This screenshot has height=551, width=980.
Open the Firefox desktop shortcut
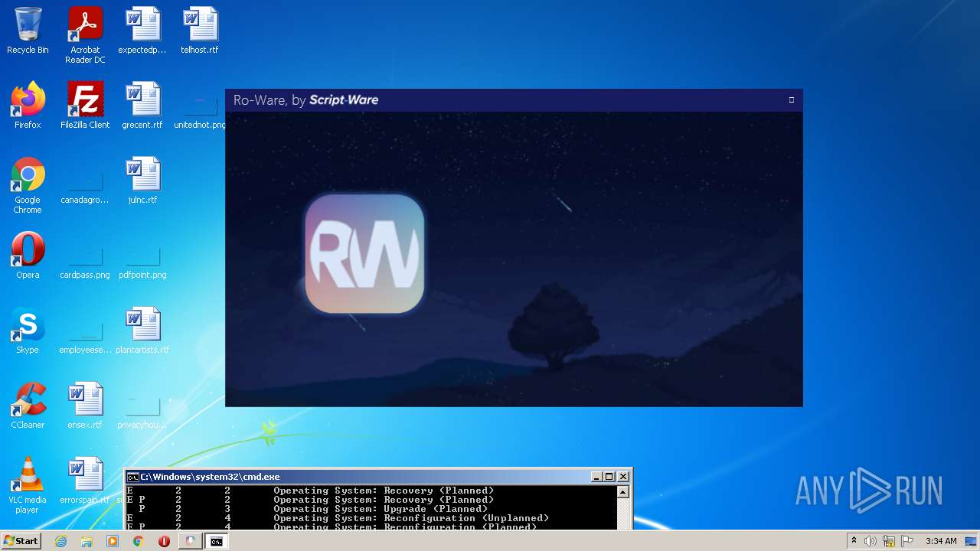click(x=28, y=106)
